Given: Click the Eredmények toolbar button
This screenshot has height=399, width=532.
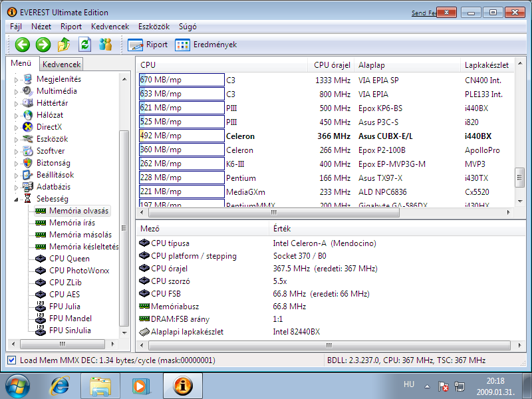Looking at the screenshot, I should [206, 45].
